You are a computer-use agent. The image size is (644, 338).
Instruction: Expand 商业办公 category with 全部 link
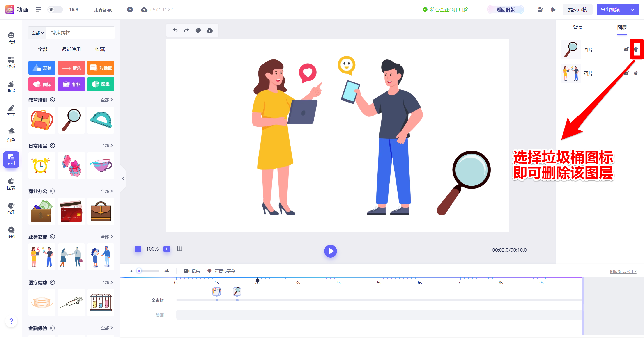(107, 191)
